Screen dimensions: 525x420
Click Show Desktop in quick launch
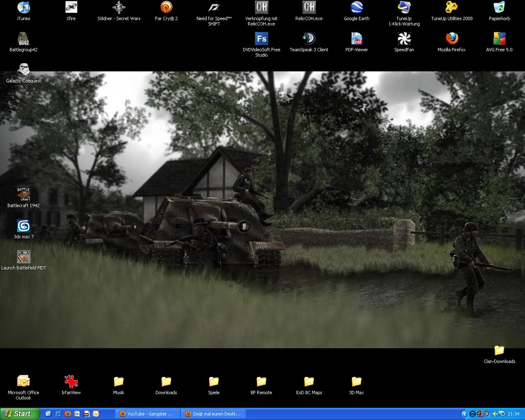click(48, 414)
